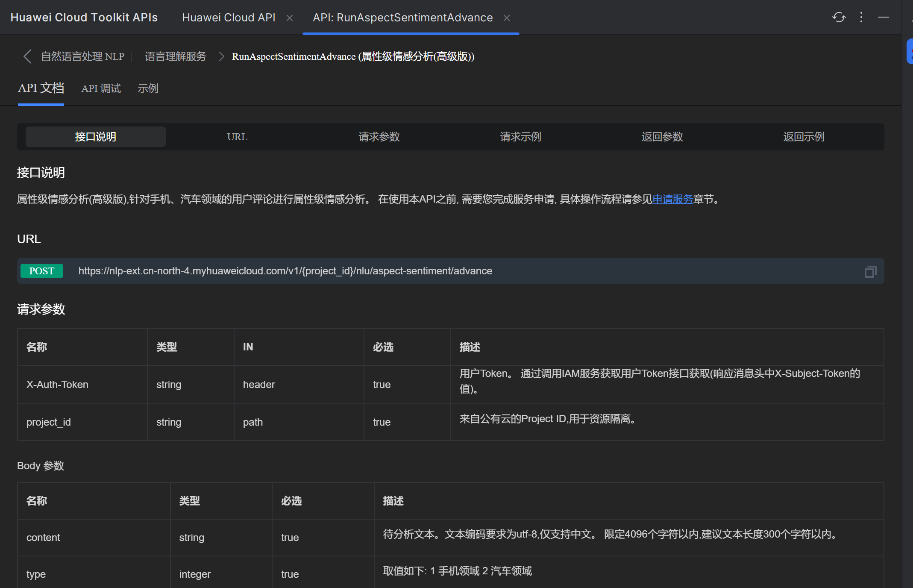Open the 示例 tab
Viewport: 913px width, 588px height.
pos(148,88)
